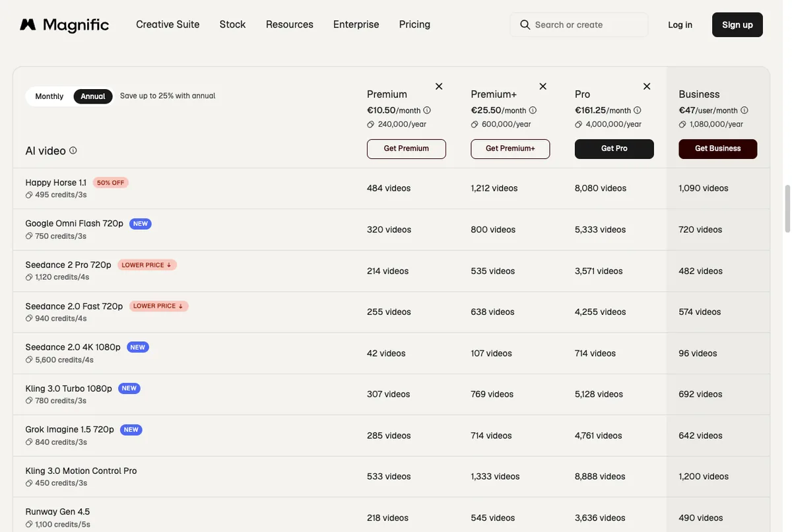Screen dimensions: 792x532
Task: Click NEW badge on Seedance 2.0 4K
Action: click(x=137, y=347)
